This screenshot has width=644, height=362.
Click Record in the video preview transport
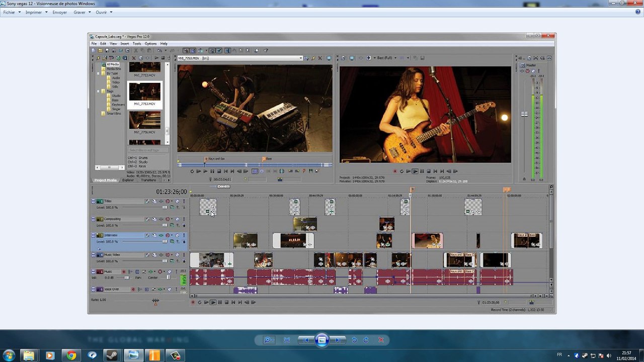pos(395,171)
